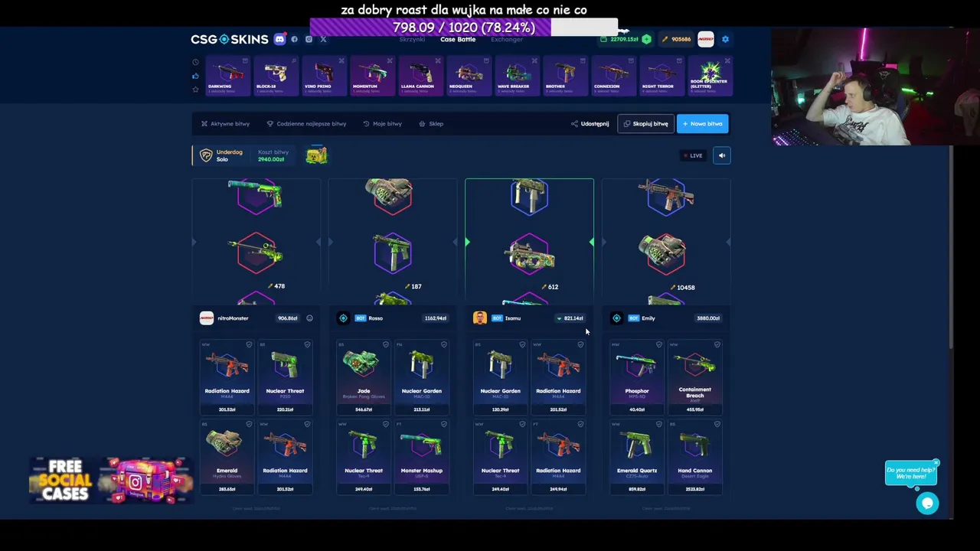
Task: Click Emily's total 3880.00zł
Action: (x=708, y=318)
